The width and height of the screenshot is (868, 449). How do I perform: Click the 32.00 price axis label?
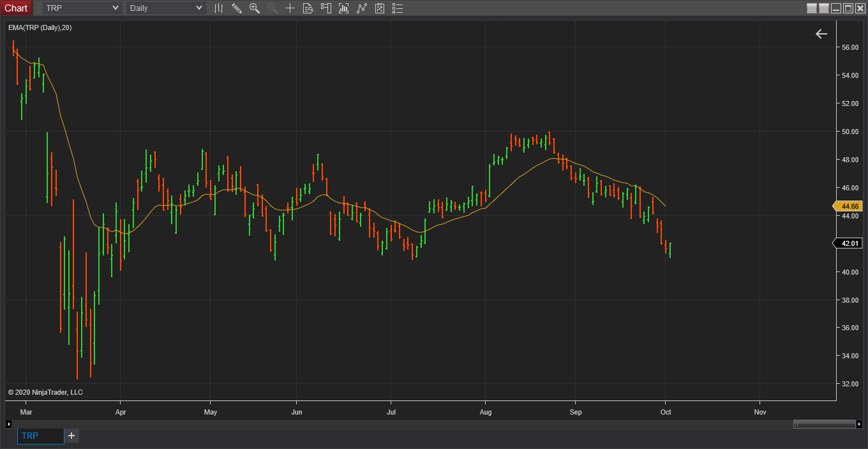coord(849,384)
